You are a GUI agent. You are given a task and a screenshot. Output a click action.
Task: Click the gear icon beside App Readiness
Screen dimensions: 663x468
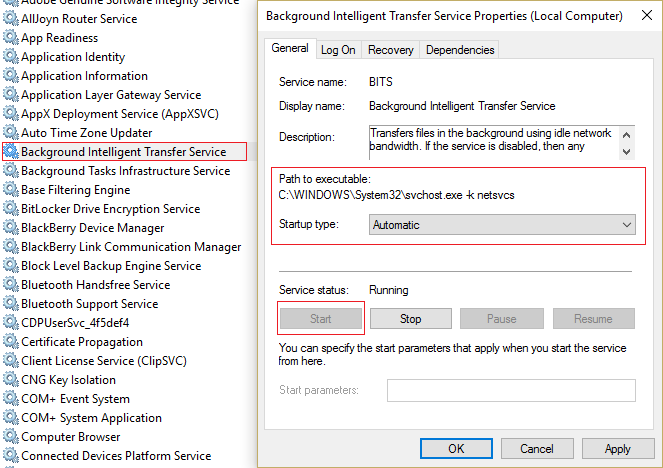point(11,38)
